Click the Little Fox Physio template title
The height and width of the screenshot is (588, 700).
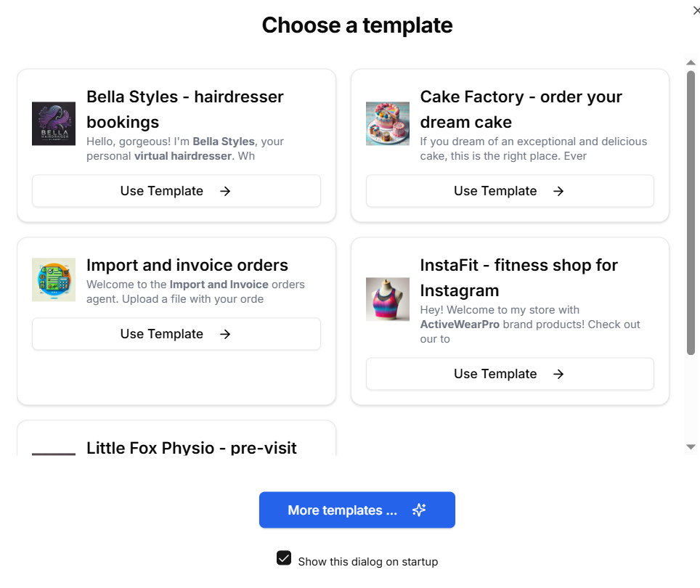tap(192, 448)
